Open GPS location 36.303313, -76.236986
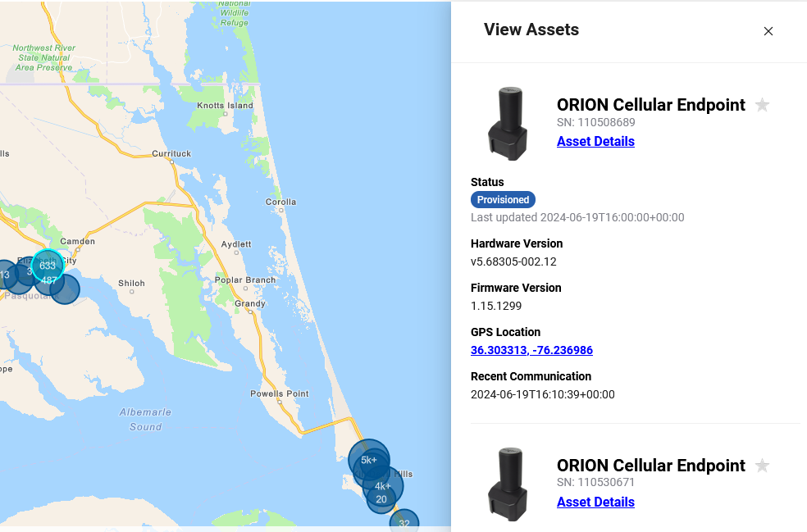The height and width of the screenshot is (532, 807). [531, 350]
